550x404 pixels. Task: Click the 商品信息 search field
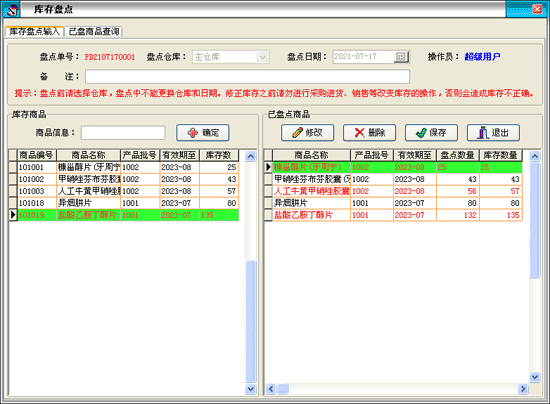click(x=123, y=133)
